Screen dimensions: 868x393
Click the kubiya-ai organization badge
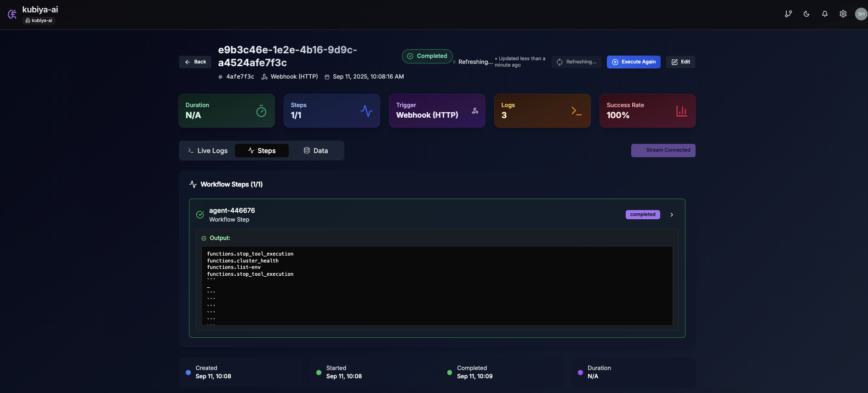pyautogui.click(x=39, y=21)
